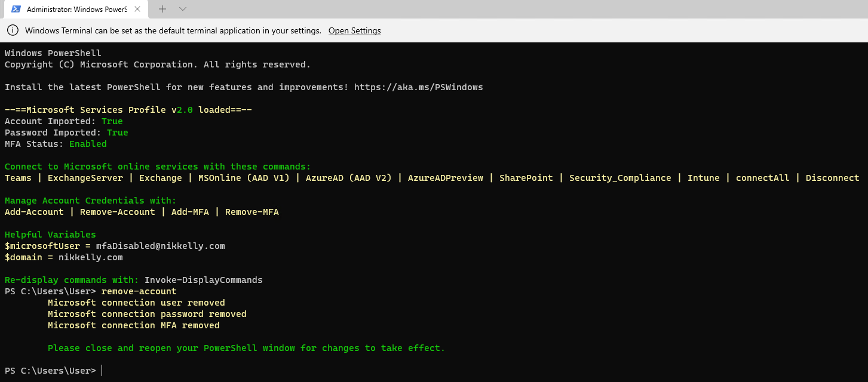Click the 'Intune' command text
This screenshot has height=382, width=868.
pyautogui.click(x=704, y=178)
